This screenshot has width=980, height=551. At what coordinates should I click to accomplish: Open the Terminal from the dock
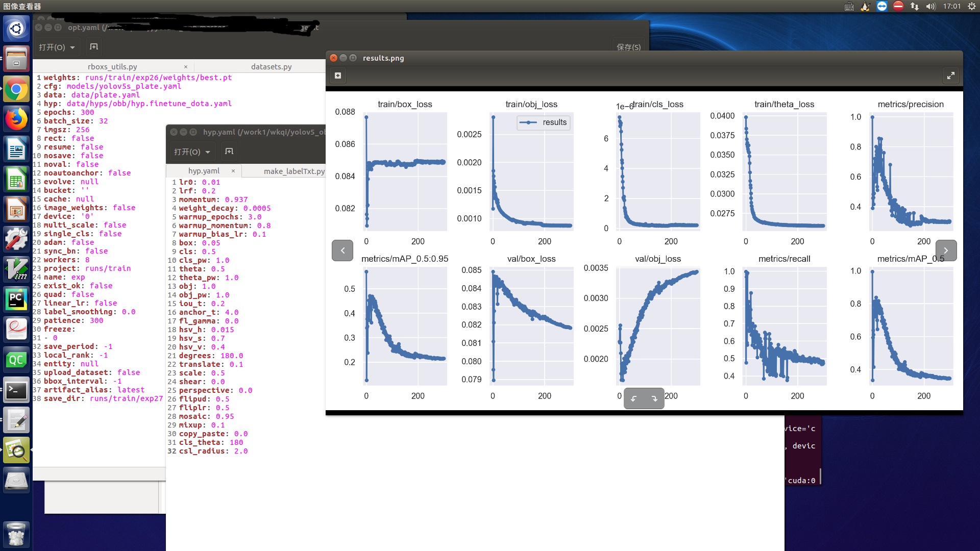click(x=16, y=391)
